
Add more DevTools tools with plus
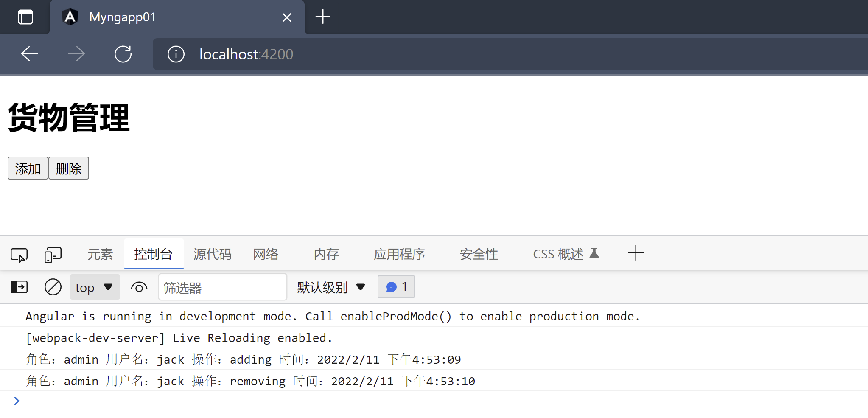[636, 253]
